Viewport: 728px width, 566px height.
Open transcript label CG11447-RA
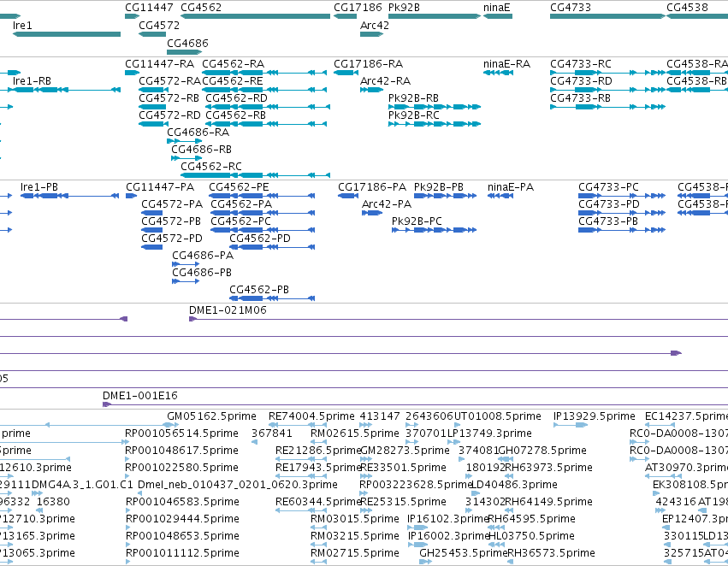[160, 63]
